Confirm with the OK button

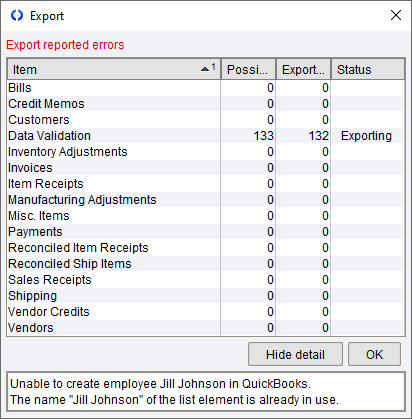(x=374, y=354)
